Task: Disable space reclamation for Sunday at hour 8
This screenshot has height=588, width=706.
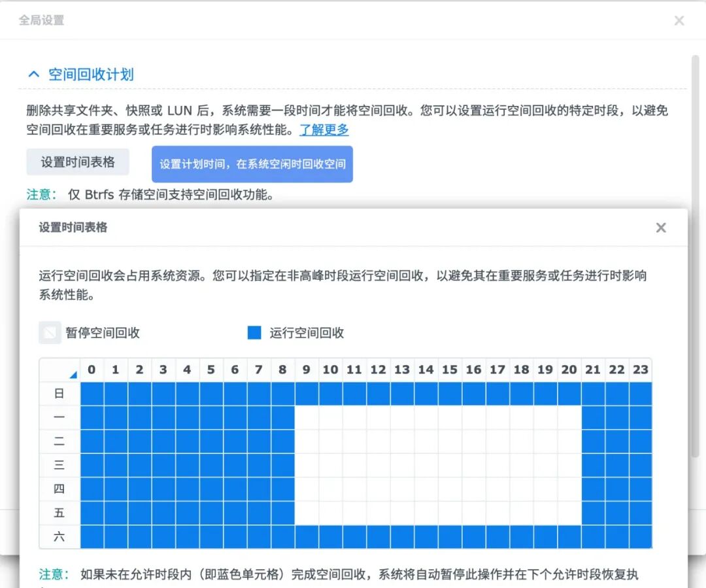Action: 282,393
